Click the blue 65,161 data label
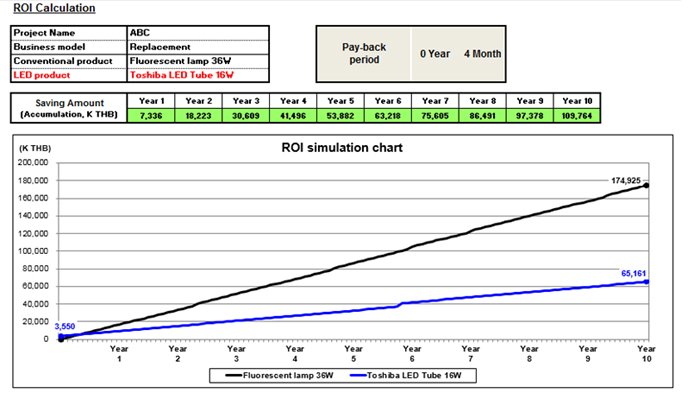This screenshot has width=700, height=400. (x=634, y=272)
